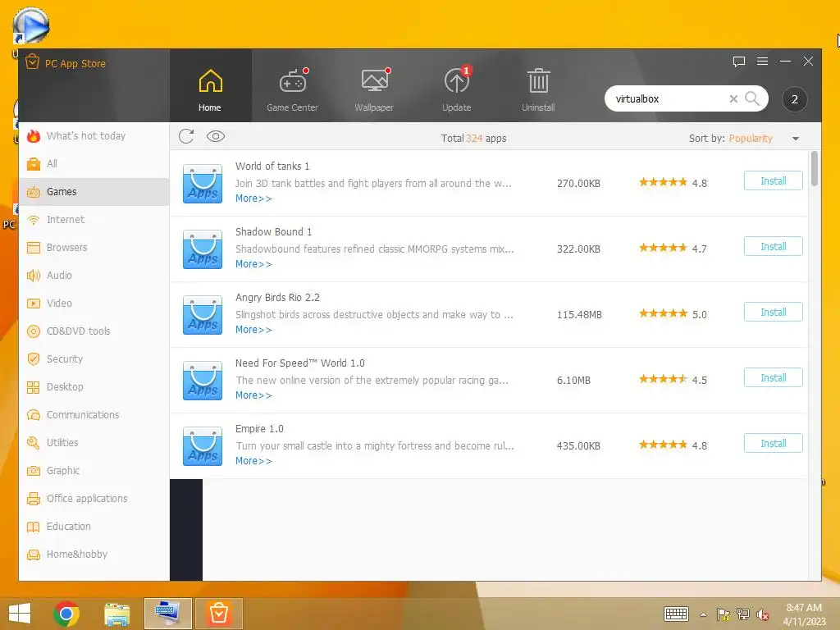Install Empire 1.0
This screenshot has width=840, height=630.
tap(773, 444)
